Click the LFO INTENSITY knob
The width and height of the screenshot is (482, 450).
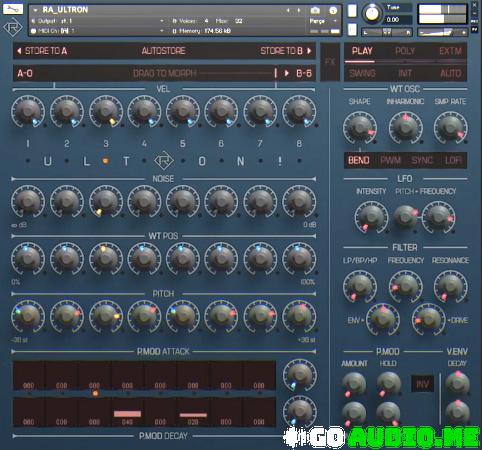(371, 217)
